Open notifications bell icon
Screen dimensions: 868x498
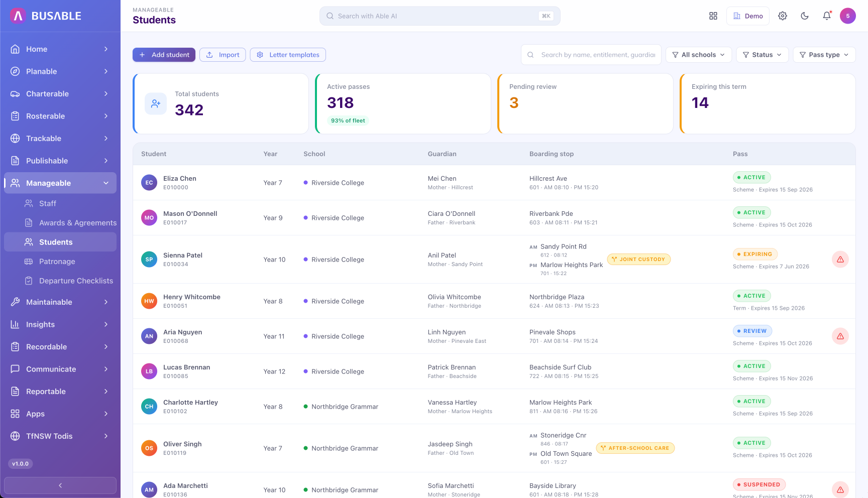pos(827,16)
